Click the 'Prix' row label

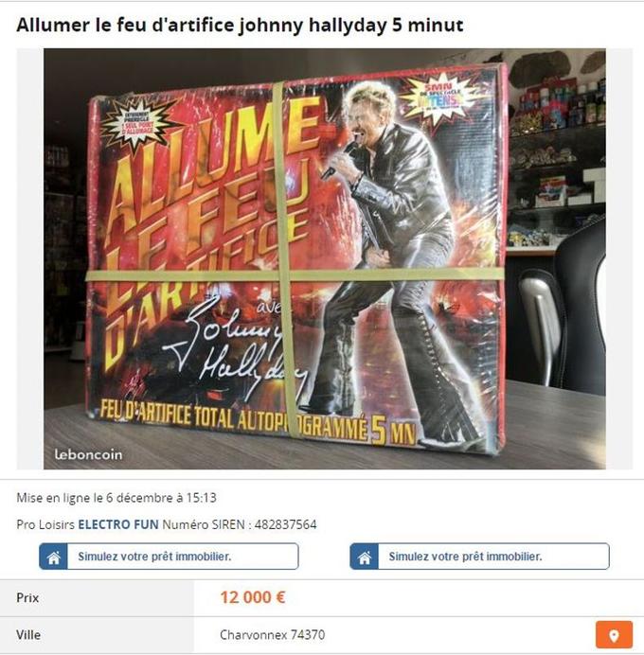point(27,598)
